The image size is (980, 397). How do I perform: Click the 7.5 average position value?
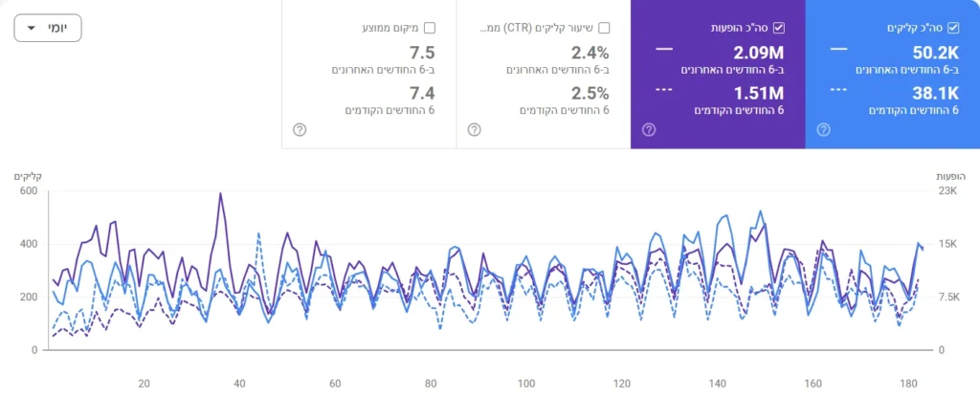click(422, 53)
